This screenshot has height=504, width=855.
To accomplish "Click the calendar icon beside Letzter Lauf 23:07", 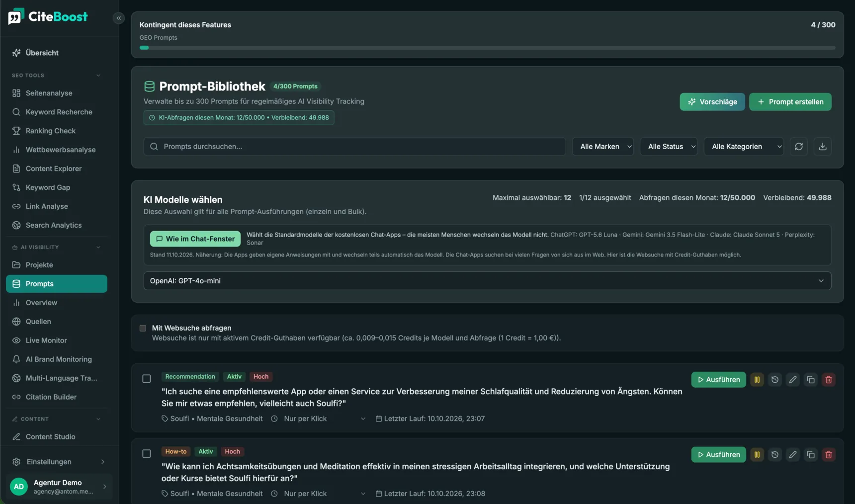I will point(379,419).
